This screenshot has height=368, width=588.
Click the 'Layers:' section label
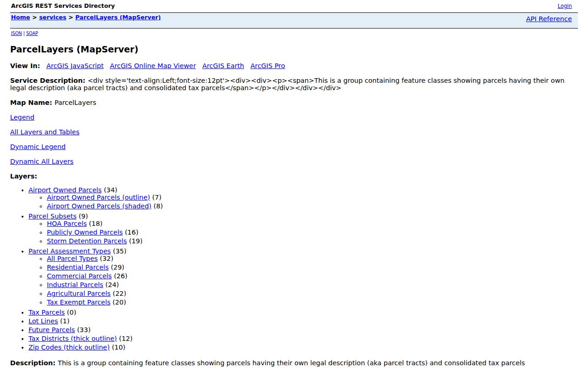point(23,176)
